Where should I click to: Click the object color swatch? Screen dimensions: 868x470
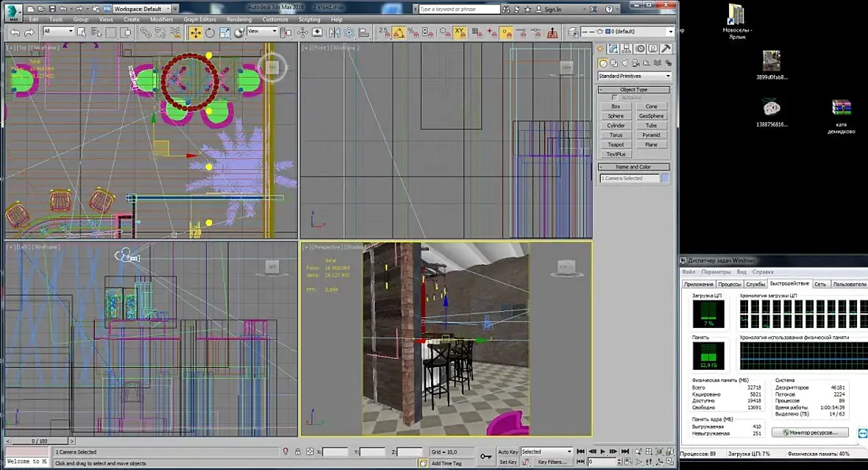pyautogui.click(x=665, y=178)
